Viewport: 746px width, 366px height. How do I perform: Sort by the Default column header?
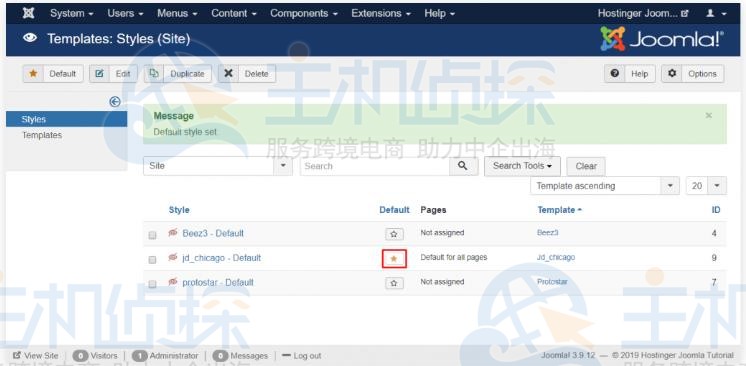pyautogui.click(x=394, y=210)
